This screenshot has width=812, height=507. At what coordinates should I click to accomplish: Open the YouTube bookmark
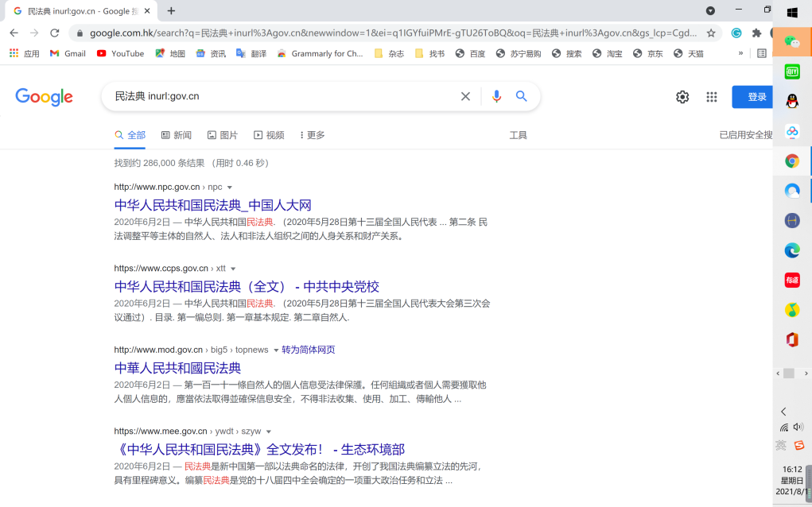click(121, 53)
